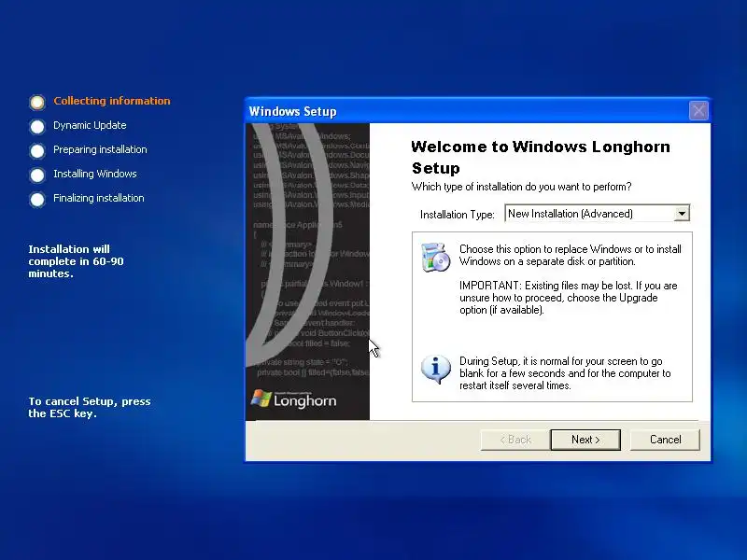Viewport: 747px width, 560px height.
Task: Click the grayed-out Back button
Action: [515, 440]
